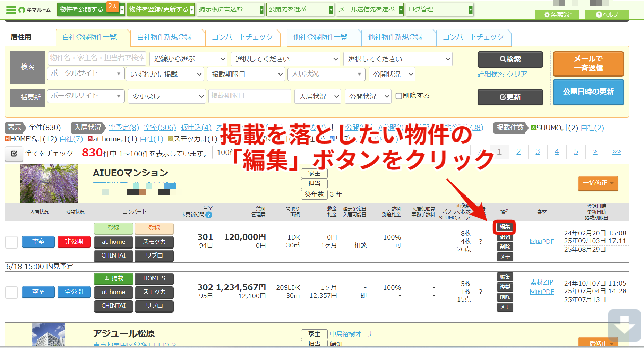
Task: Toggle the 全公開 status for room 302
Action: (x=74, y=292)
